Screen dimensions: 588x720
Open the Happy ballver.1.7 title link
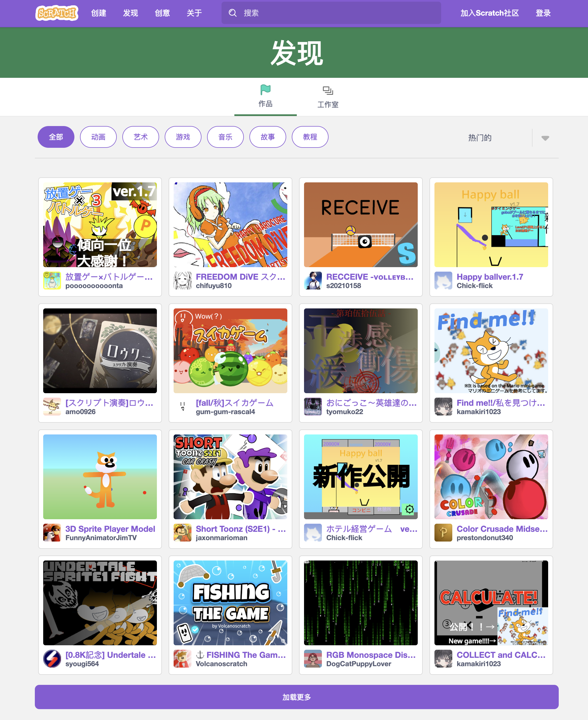pyautogui.click(x=490, y=277)
